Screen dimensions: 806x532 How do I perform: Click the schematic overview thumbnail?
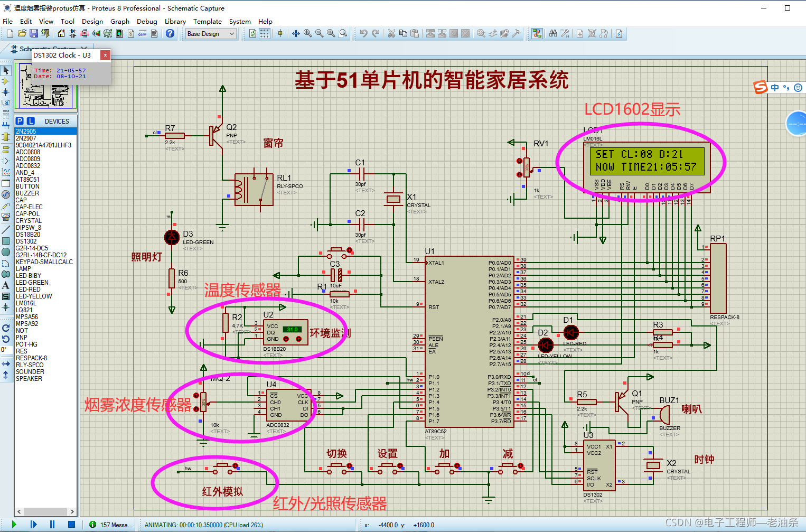click(x=46, y=86)
